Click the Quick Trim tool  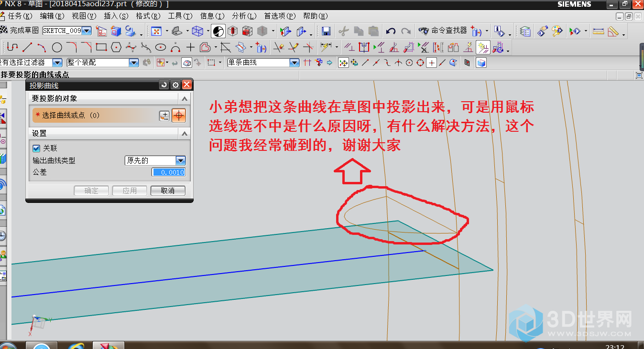pos(278,47)
